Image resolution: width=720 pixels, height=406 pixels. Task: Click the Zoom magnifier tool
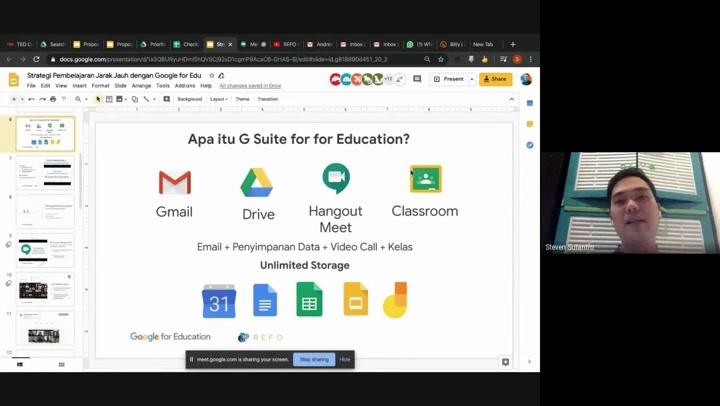click(78, 99)
